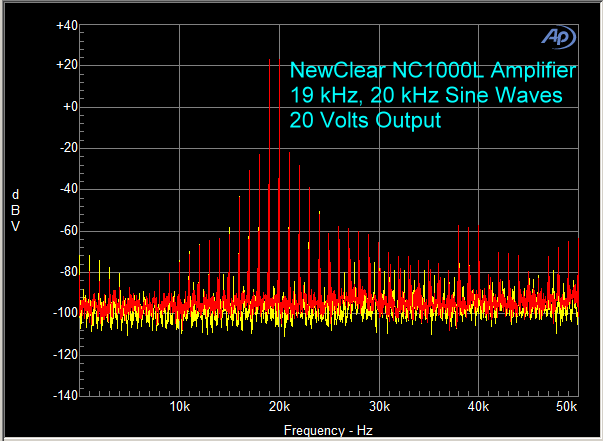Select the 10k frequency tick label
This screenshot has height=441, width=604.
point(180,408)
